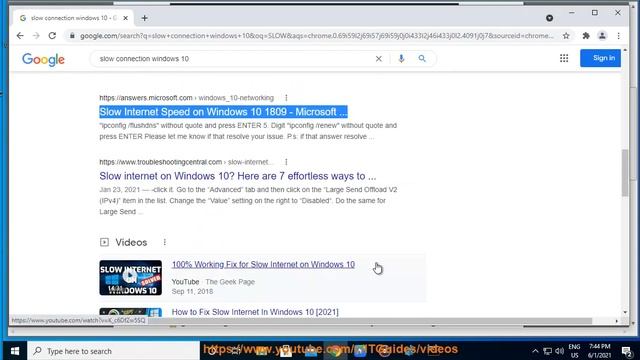The width and height of the screenshot is (640, 360).
Task: Click the site lock icon in address bar
Action: point(72,36)
